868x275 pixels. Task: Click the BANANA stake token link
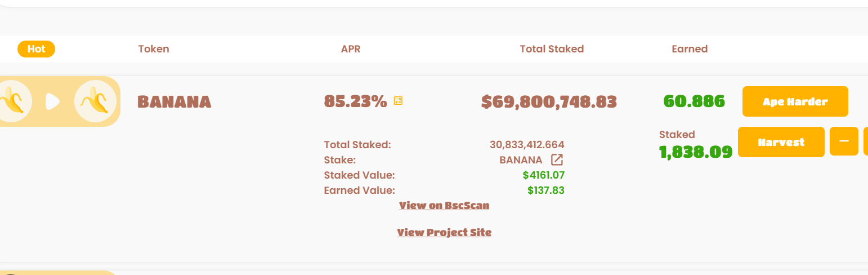pos(521,159)
